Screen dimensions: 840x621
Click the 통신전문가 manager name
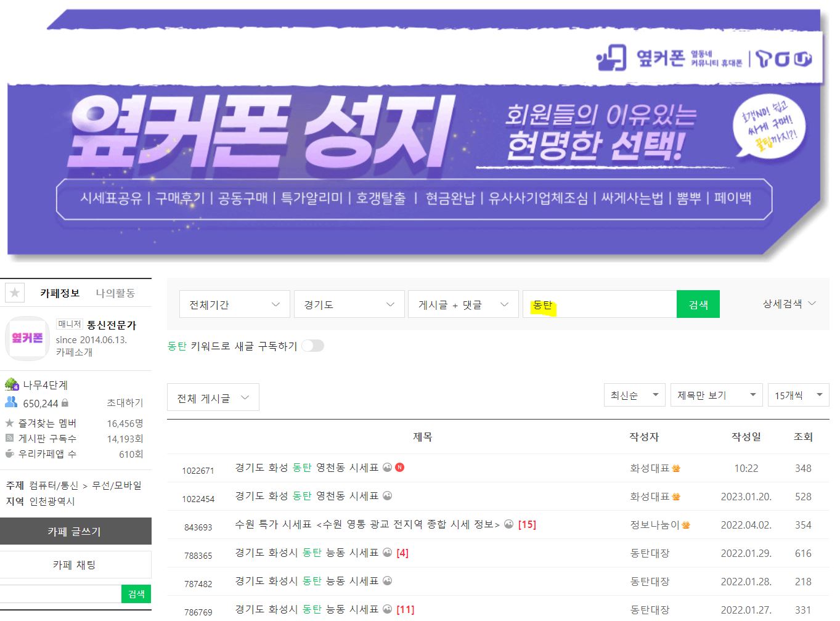(112, 325)
